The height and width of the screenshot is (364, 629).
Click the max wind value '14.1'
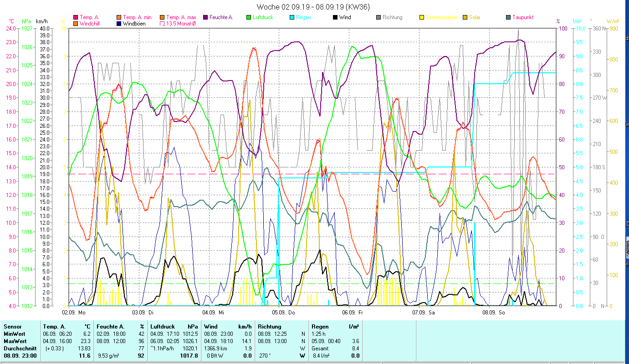(247, 341)
